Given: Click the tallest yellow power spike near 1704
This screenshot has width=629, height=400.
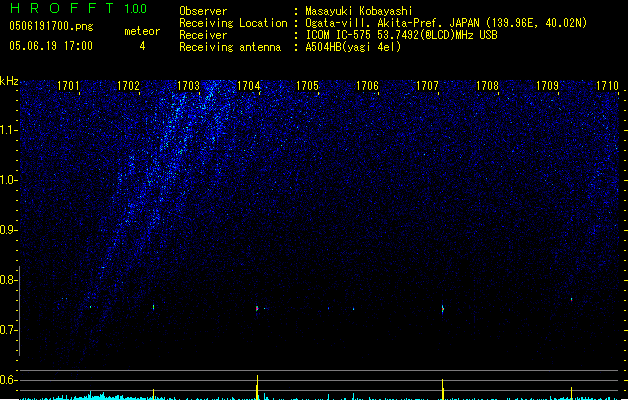Looking at the screenshot, I should (257, 387).
